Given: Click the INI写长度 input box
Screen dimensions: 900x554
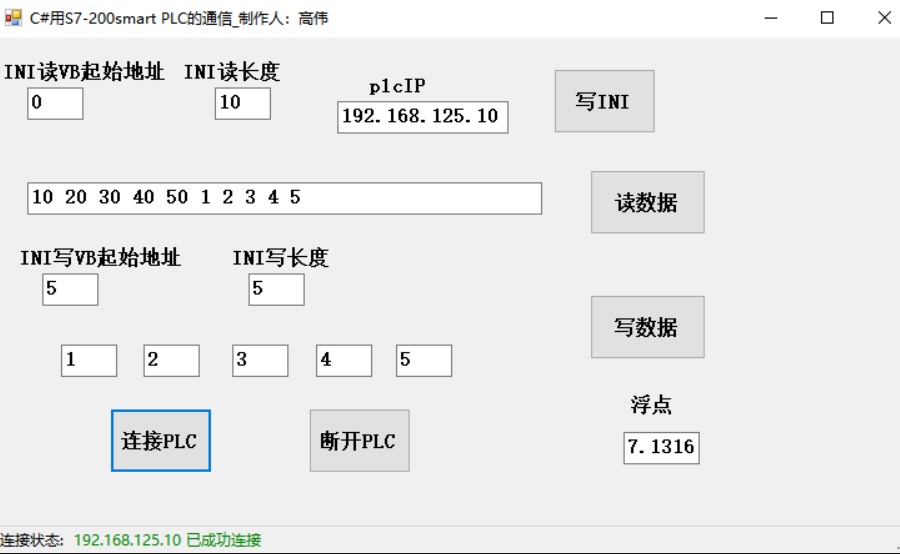Looking at the screenshot, I should (276, 289).
